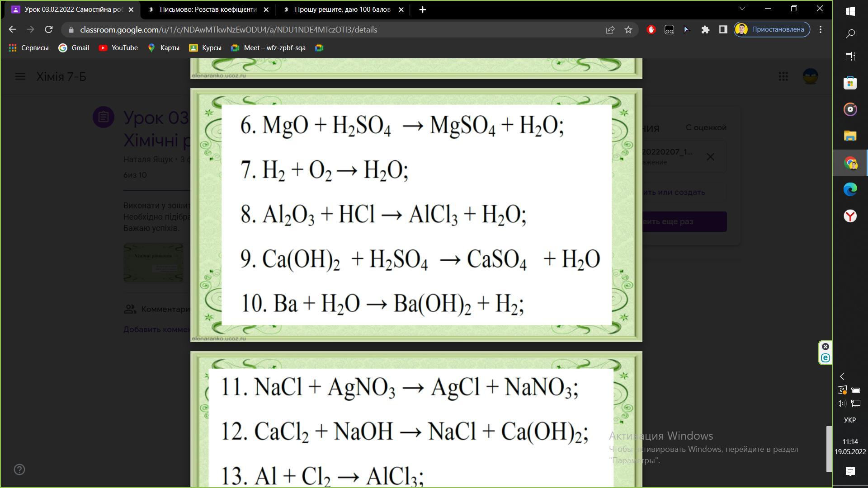Open the YouTube bookmark
This screenshot has height=488, width=868.
coord(118,48)
